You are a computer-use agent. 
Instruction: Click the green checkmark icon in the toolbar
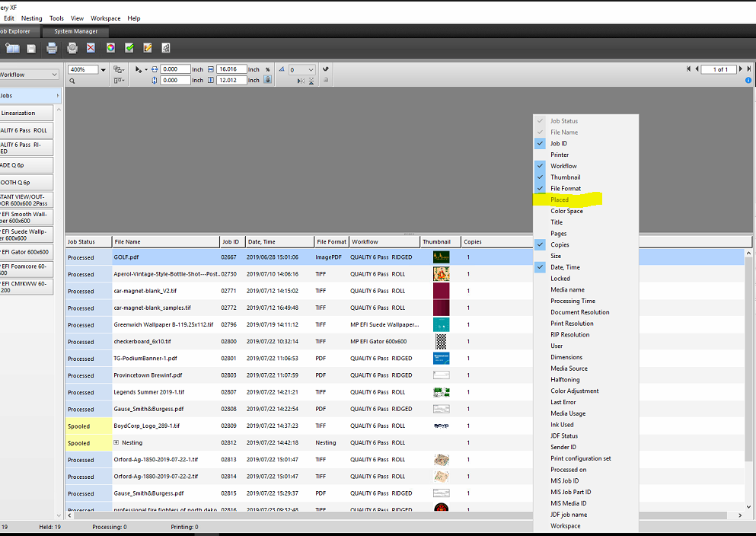[129, 49]
